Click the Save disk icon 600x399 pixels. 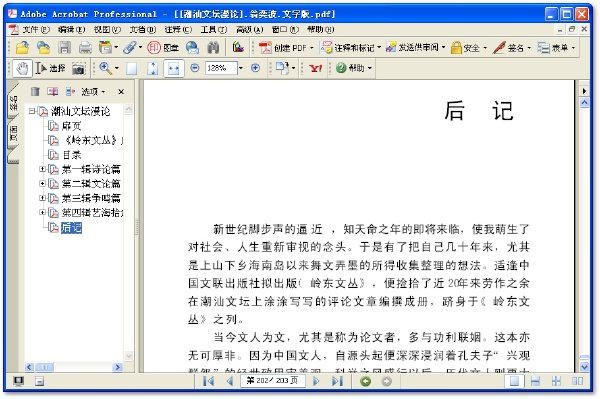(64, 48)
